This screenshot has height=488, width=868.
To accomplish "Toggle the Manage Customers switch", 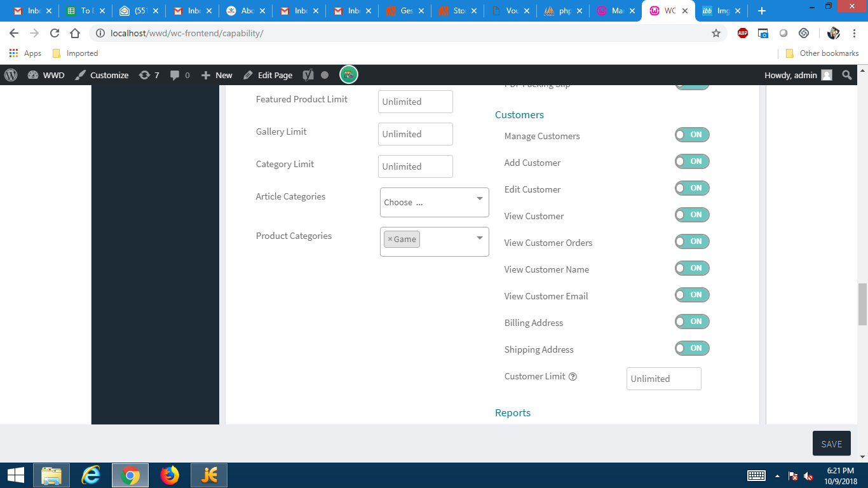I will coord(692,135).
